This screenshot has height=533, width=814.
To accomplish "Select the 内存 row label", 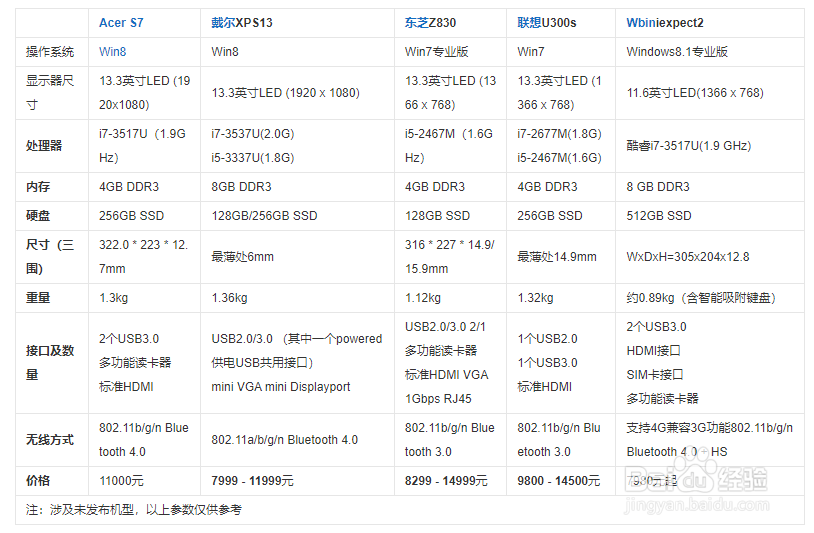I will coord(38,187).
